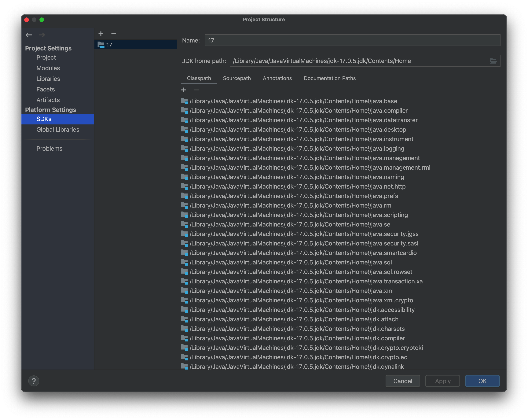Viewport: 528px width, 420px height.
Task: Switch to the Classpath tab
Action: (199, 78)
